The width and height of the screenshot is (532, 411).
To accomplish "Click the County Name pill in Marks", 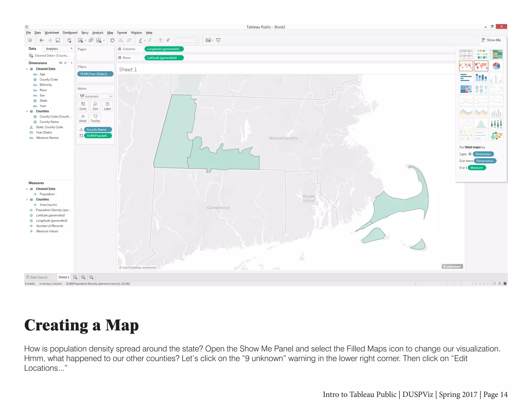I will [98, 130].
